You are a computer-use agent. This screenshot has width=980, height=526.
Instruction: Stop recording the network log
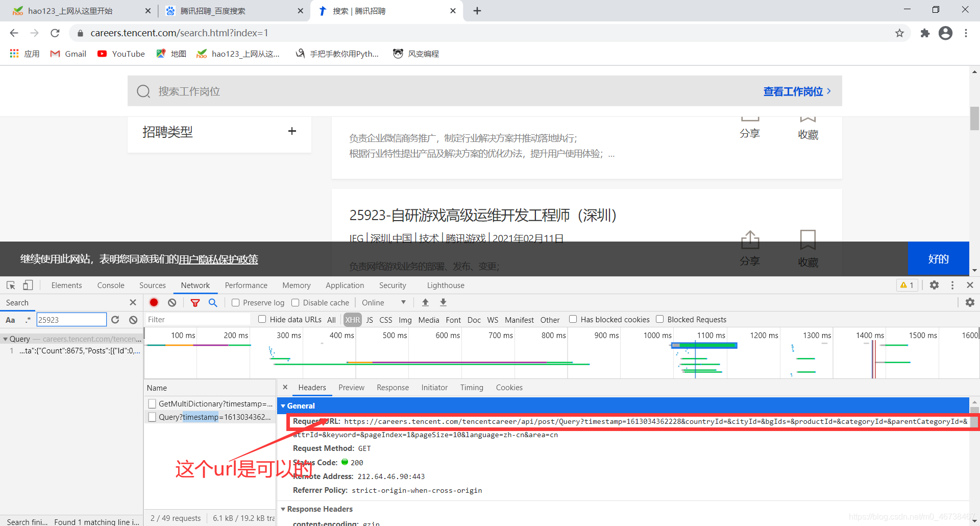point(154,302)
